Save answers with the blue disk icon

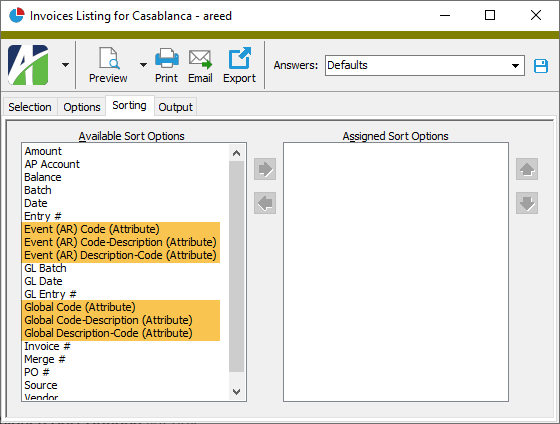(541, 66)
